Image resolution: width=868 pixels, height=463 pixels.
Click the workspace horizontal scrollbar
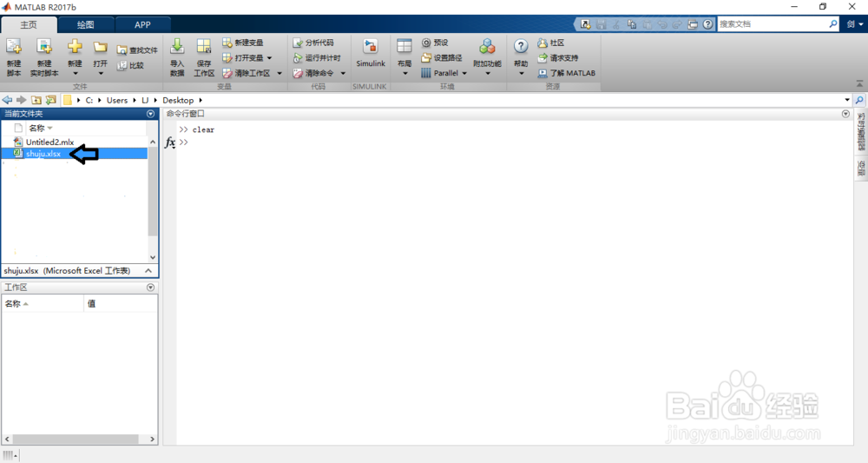tap(76, 440)
